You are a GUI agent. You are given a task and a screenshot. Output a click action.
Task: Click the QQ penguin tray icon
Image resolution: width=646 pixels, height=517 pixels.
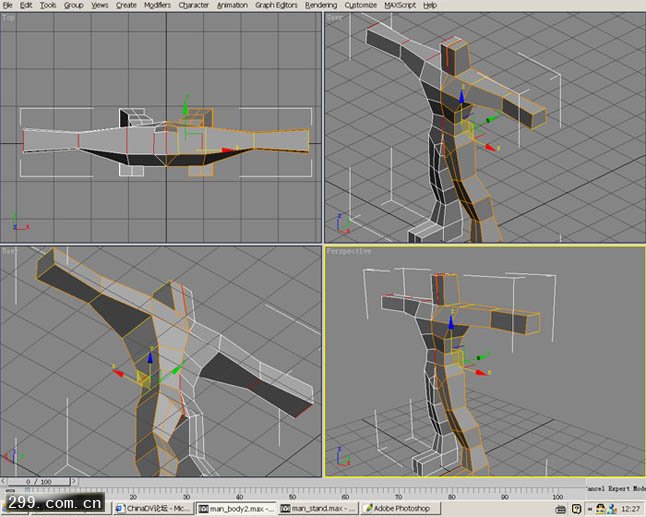click(601, 509)
